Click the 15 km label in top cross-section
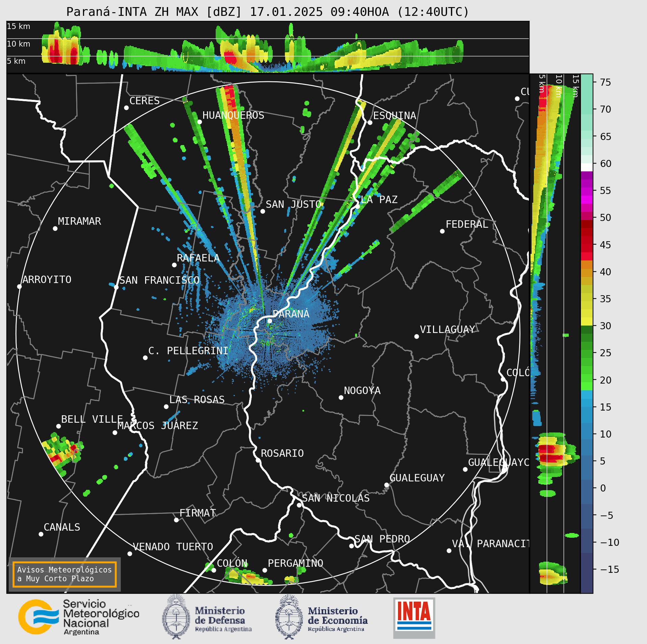647x644 pixels. point(19,26)
